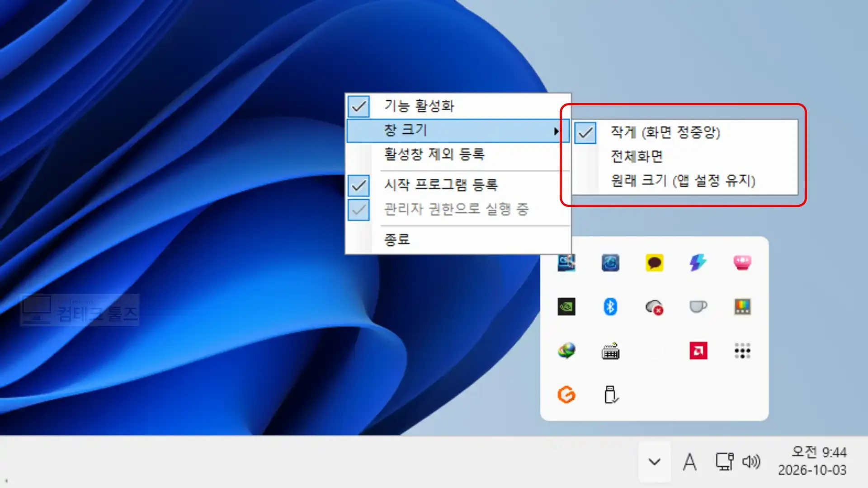Open the KakaoTalk yellow chat bubble tray icon
The height and width of the screenshot is (488, 868).
(x=654, y=263)
